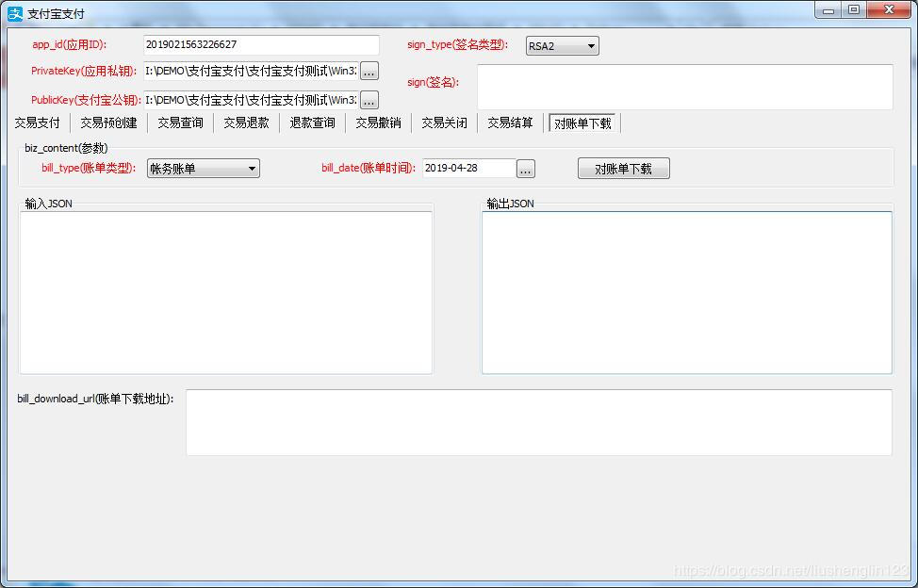Viewport: 918px width, 588px height.
Task: Close the 支付宝支付 window
Action: pyautogui.click(x=890, y=10)
